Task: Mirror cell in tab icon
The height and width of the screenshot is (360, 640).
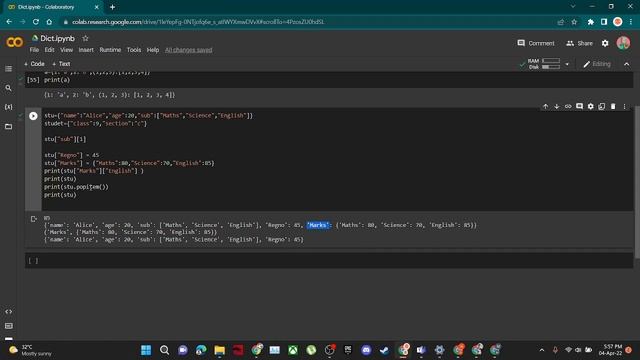Action: (x=602, y=106)
